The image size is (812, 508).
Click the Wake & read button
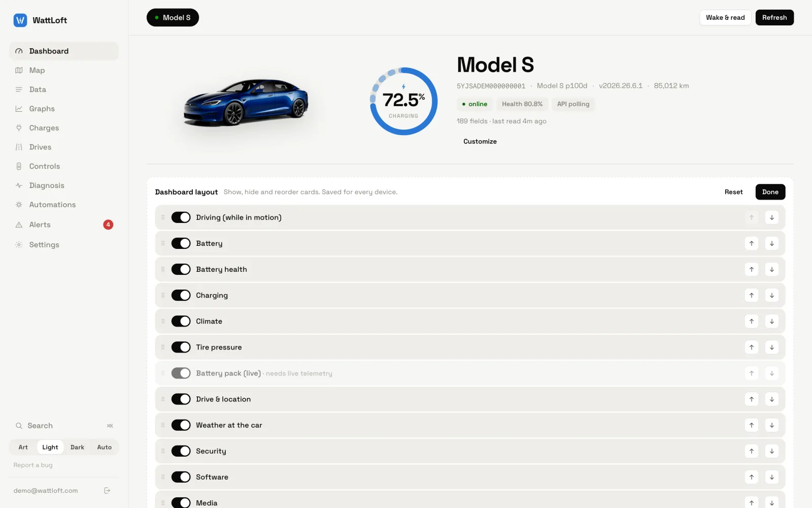(x=725, y=17)
